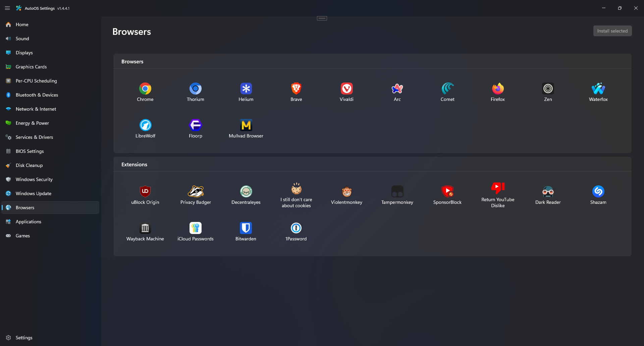Image resolution: width=644 pixels, height=346 pixels.
Task: Click the Arc browser icon
Action: point(397,89)
